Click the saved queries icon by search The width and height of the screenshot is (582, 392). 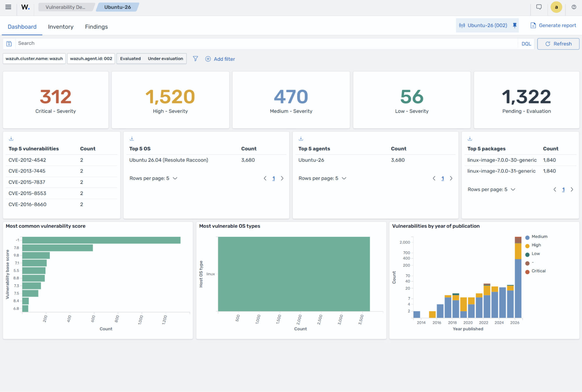(x=9, y=44)
